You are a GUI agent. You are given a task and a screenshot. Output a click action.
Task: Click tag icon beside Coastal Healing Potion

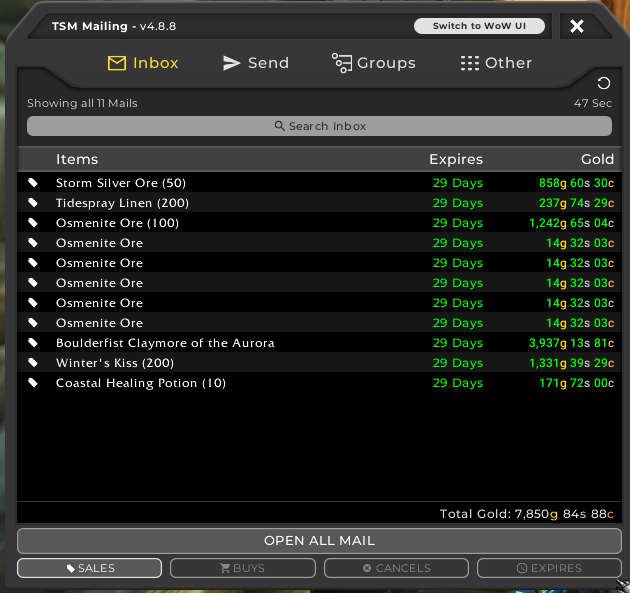pyautogui.click(x=33, y=383)
